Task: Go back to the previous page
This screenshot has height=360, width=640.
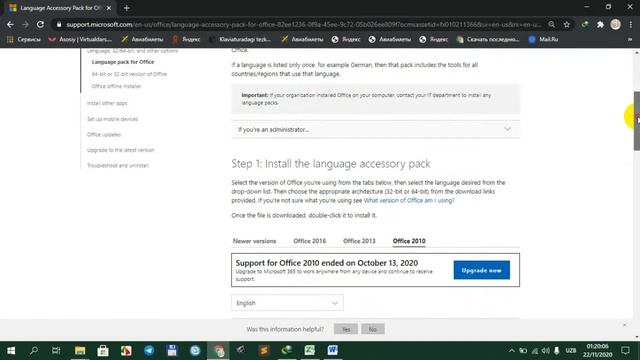Action: (x=10, y=24)
